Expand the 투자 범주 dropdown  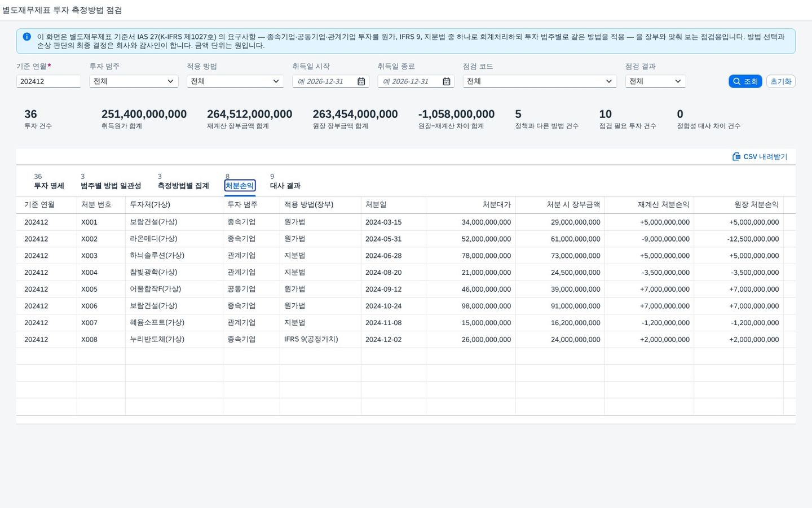pos(134,81)
